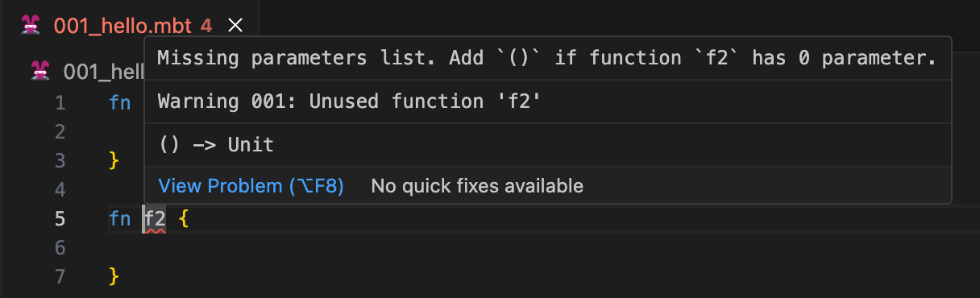
Task: Click the fn keyword on line 1
Action: point(119,102)
